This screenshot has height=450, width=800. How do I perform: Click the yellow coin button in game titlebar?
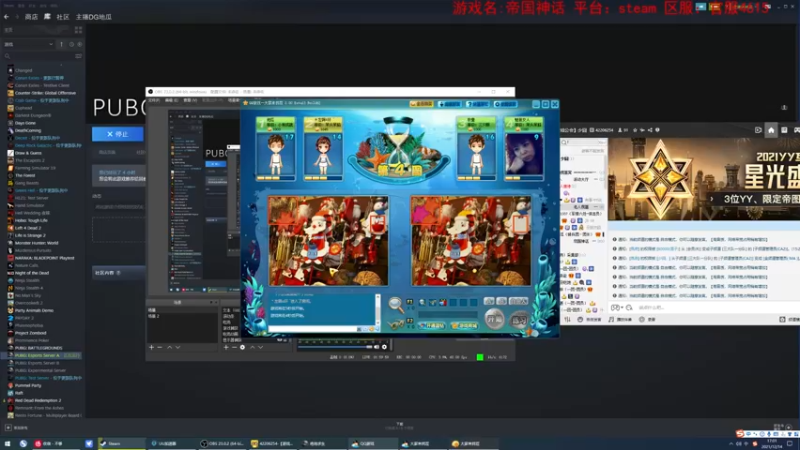pos(421,104)
